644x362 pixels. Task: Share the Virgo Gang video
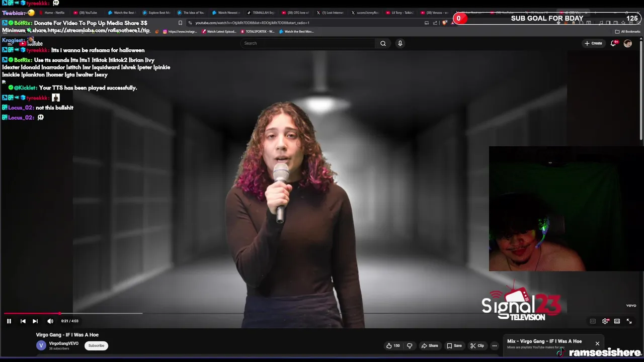coord(430,345)
